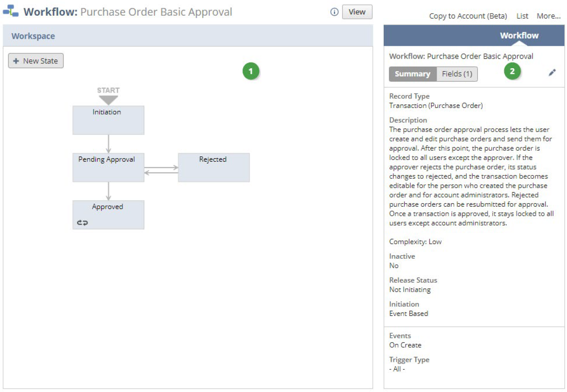Click the View button
567x392 pixels.
(x=357, y=12)
